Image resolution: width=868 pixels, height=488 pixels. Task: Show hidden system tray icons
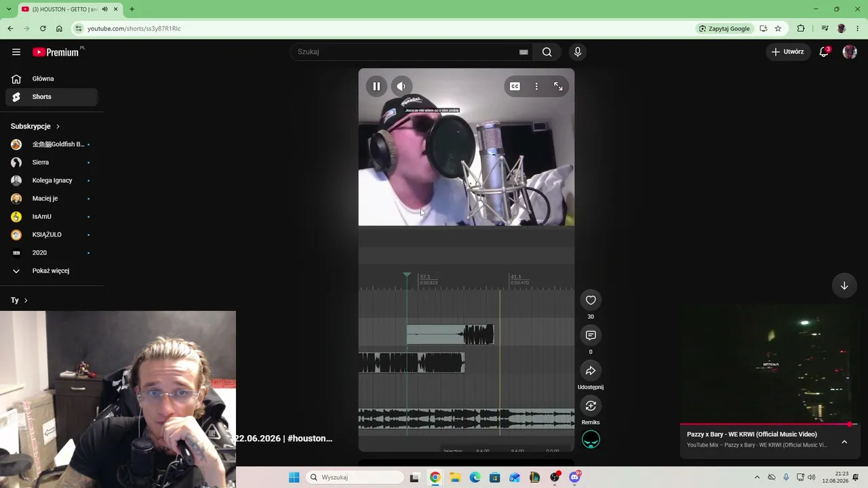[x=757, y=477]
